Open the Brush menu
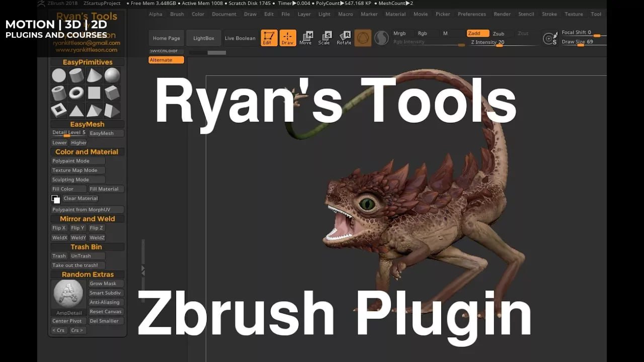Image resolution: width=644 pixels, height=362 pixels. [177, 14]
